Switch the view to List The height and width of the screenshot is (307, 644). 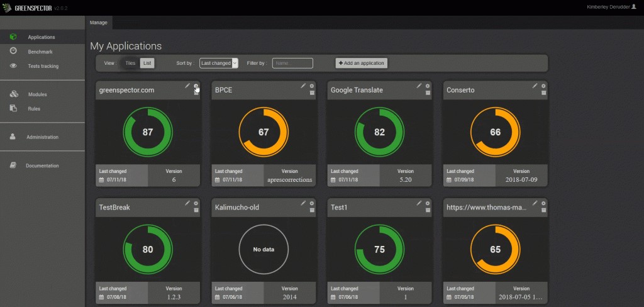[x=147, y=64]
